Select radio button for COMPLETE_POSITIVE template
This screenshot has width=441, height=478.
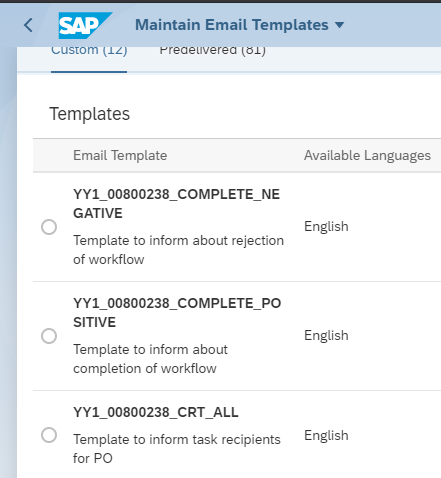(49, 336)
